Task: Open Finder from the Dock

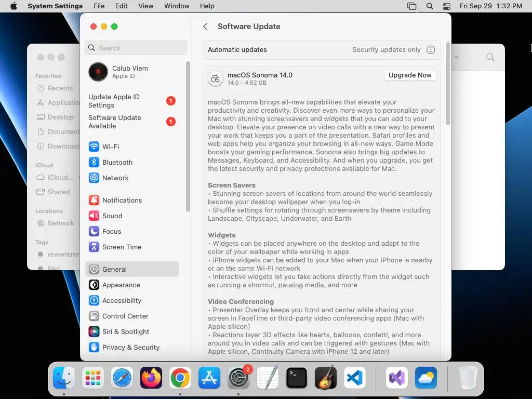Action: (64, 378)
